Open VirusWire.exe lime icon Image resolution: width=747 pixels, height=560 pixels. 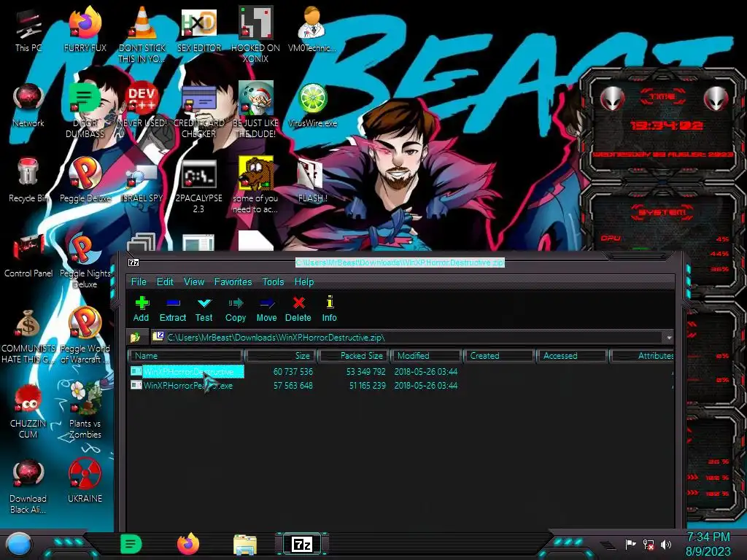click(x=312, y=106)
